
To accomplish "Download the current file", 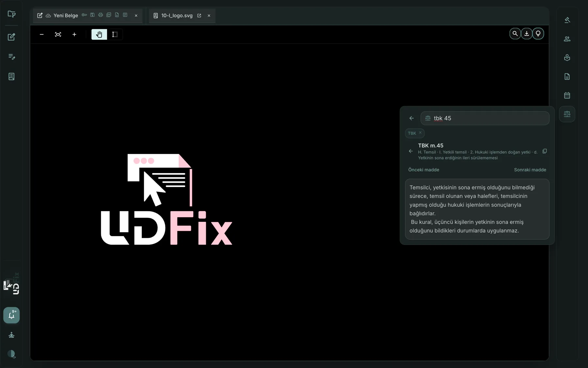I will click(x=527, y=33).
